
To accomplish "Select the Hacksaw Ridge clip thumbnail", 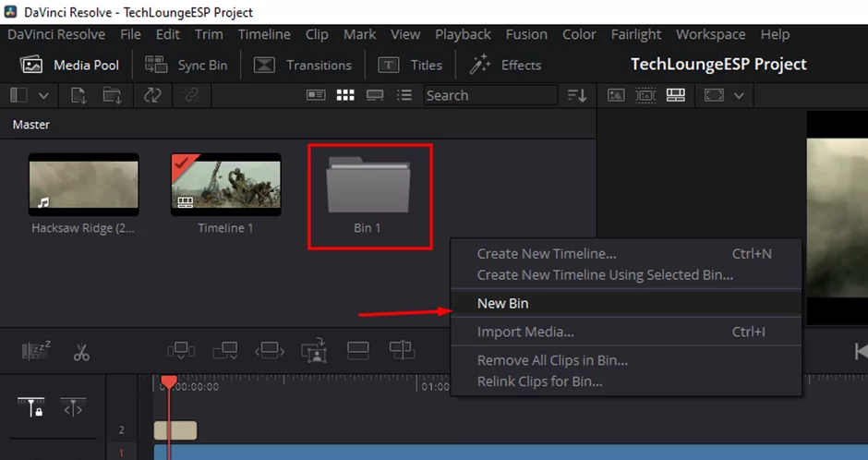I will pyautogui.click(x=84, y=185).
